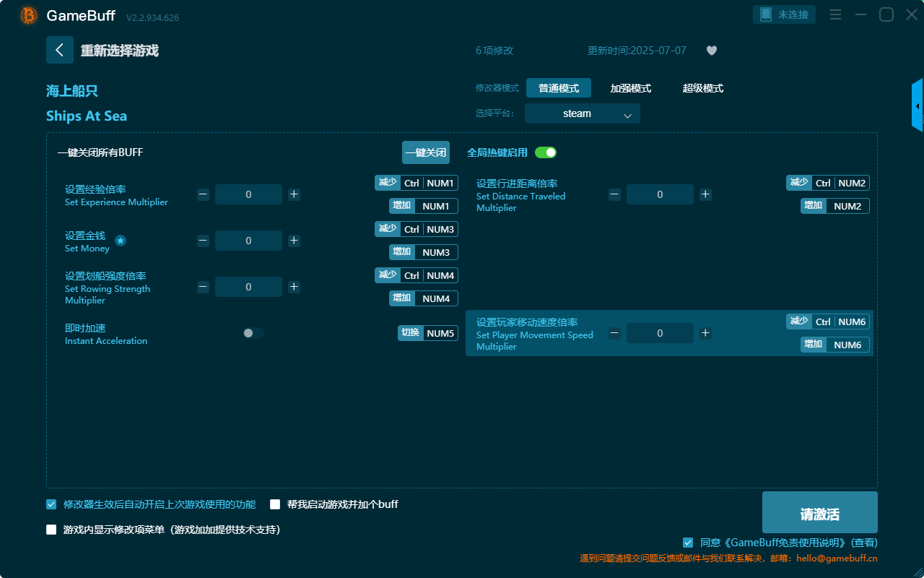Disable the 全局热键启用 global hotkey switch

tap(546, 152)
